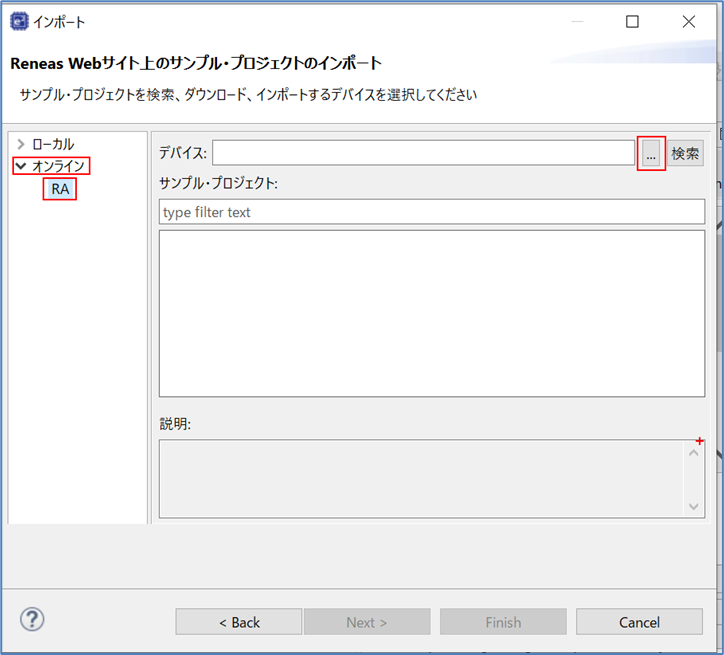This screenshot has width=724, height=655.
Task: Select the オンライン tree item label
Action: click(x=59, y=166)
